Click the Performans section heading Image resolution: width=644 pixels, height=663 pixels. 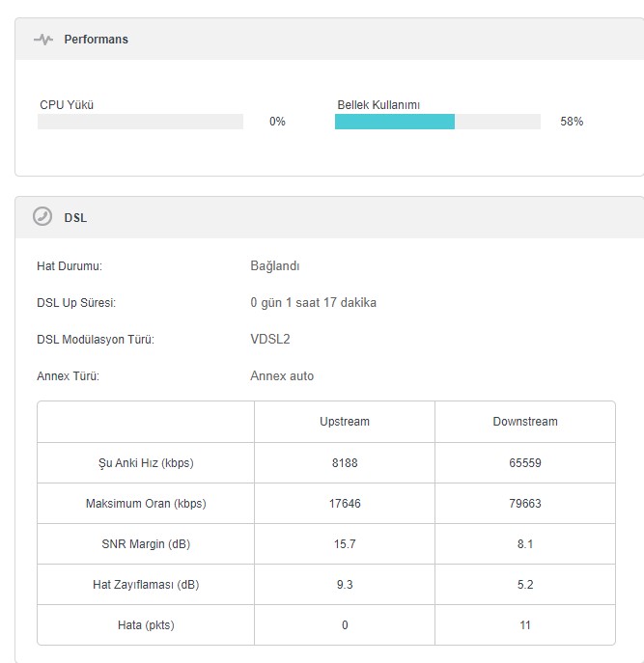[96, 40]
